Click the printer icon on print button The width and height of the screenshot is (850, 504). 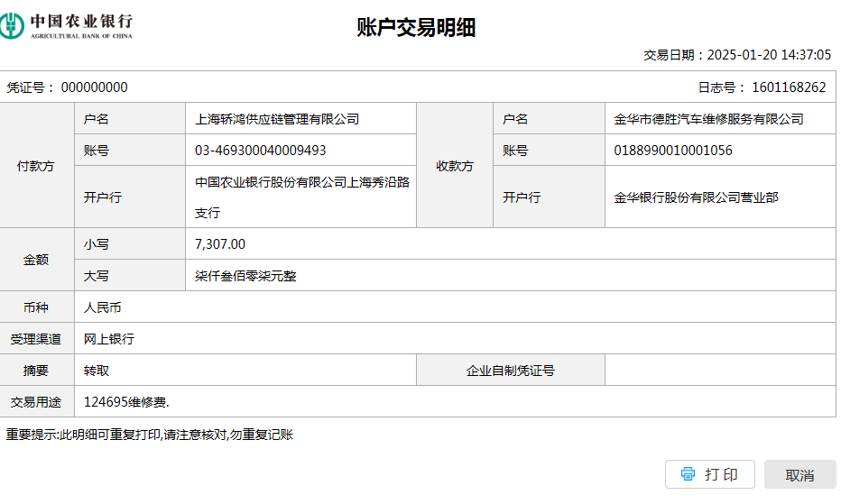pyautogui.click(x=688, y=475)
